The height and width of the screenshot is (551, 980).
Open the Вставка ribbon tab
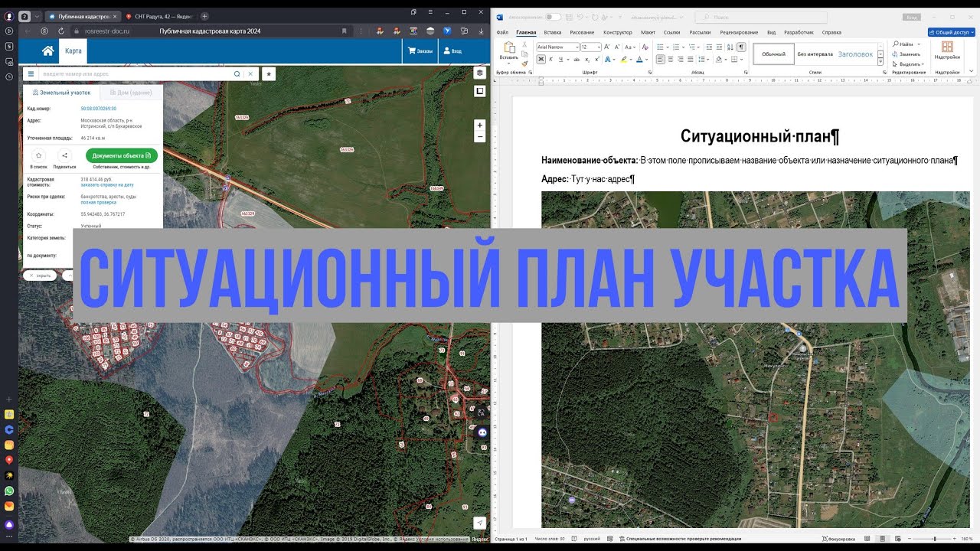[x=553, y=32]
